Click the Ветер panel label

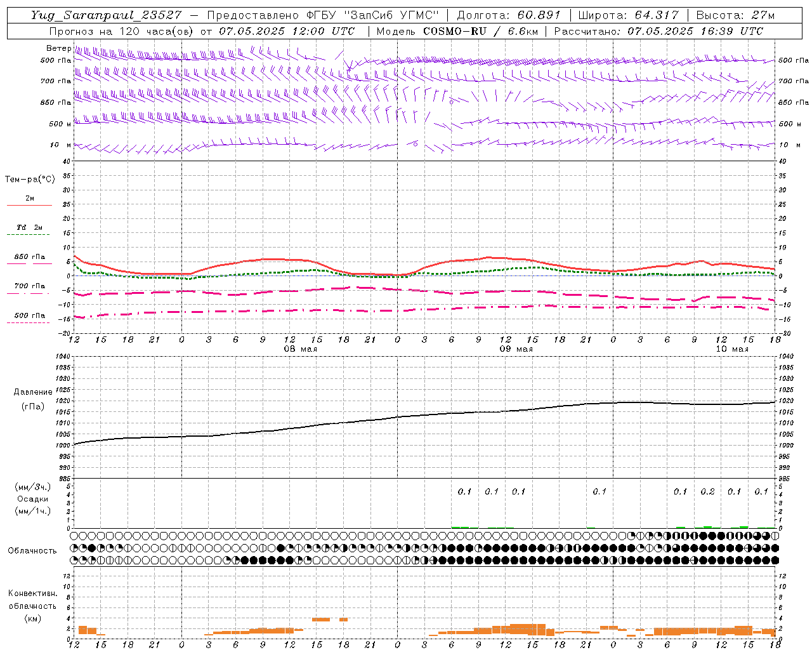click(58, 48)
